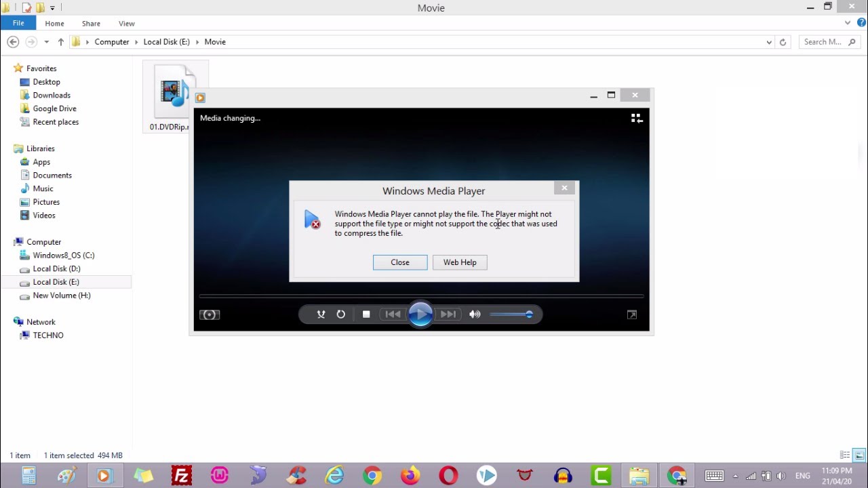Viewport: 868px width, 488px height.
Task: Skip to previous track in Media Player
Action: [393, 314]
